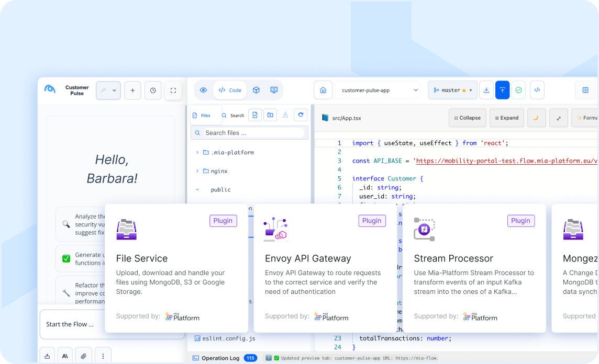This screenshot has height=364, width=599.
Task: Refresh the file tree
Action: point(301,115)
